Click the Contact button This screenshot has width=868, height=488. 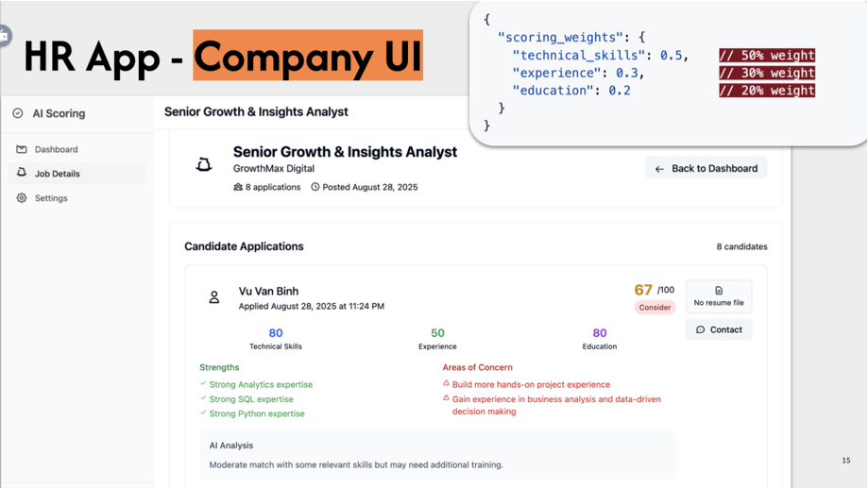pos(719,329)
